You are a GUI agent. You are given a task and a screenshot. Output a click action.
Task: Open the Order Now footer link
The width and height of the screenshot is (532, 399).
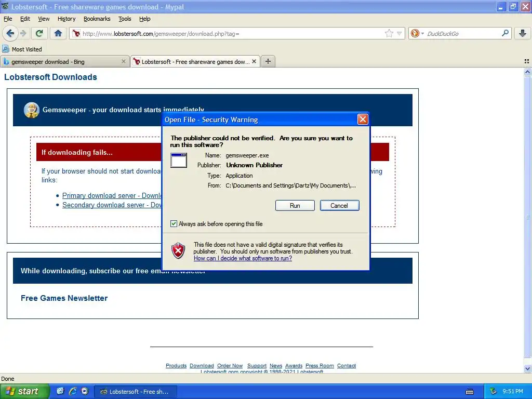pyautogui.click(x=230, y=365)
